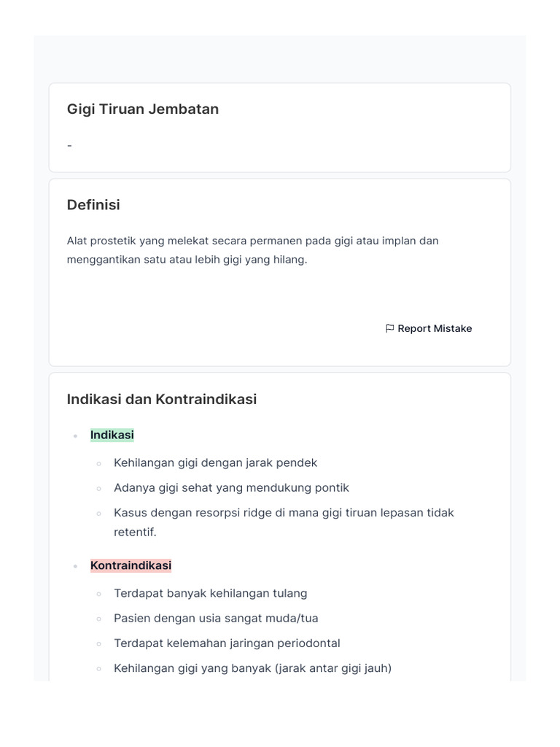The height and width of the screenshot is (747, 560).
Task: Click the Kehilangan gigi yang banyak item
Action: pyautogui.click(x=252, y=667)
